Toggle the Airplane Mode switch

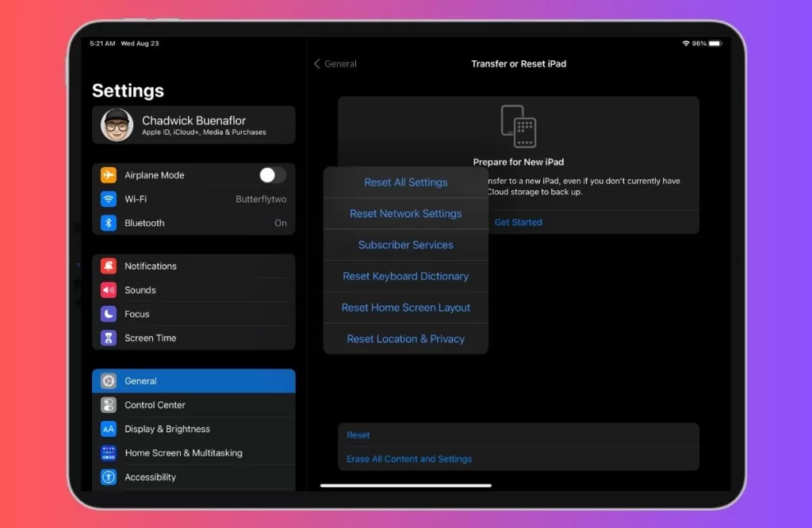pyautogui.click(x=273, y=175)
